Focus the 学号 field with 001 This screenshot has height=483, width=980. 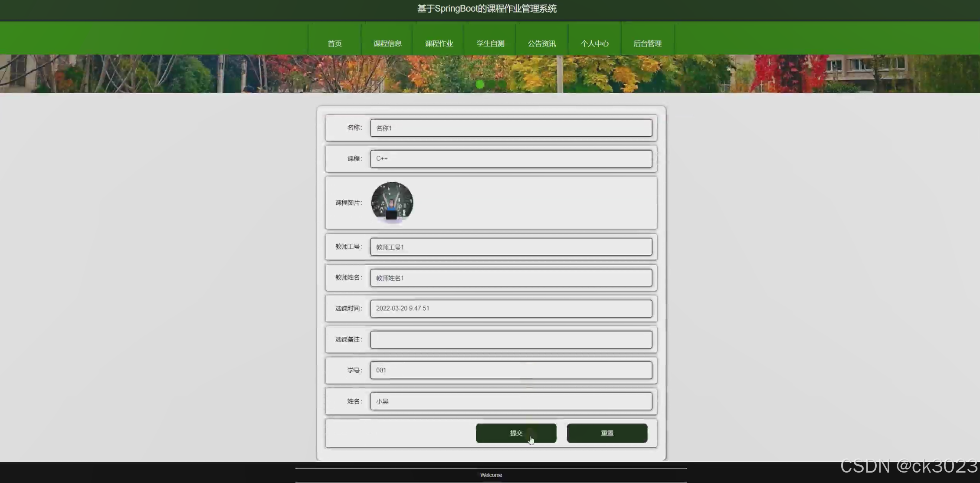pyautogui.click(x=511, y=370)
